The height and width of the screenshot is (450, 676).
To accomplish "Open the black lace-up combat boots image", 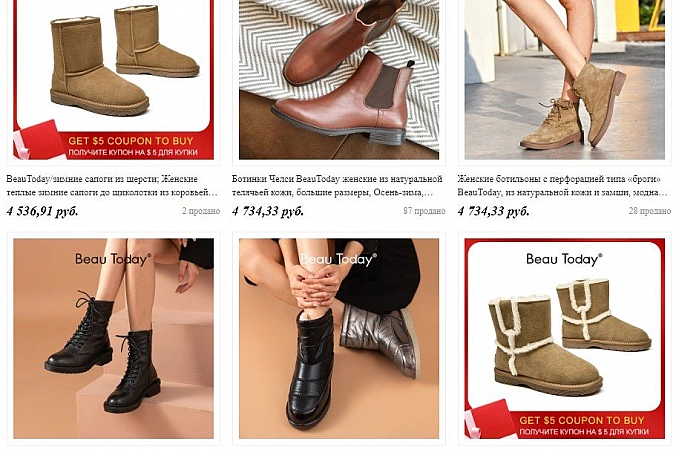I will 113,338.
